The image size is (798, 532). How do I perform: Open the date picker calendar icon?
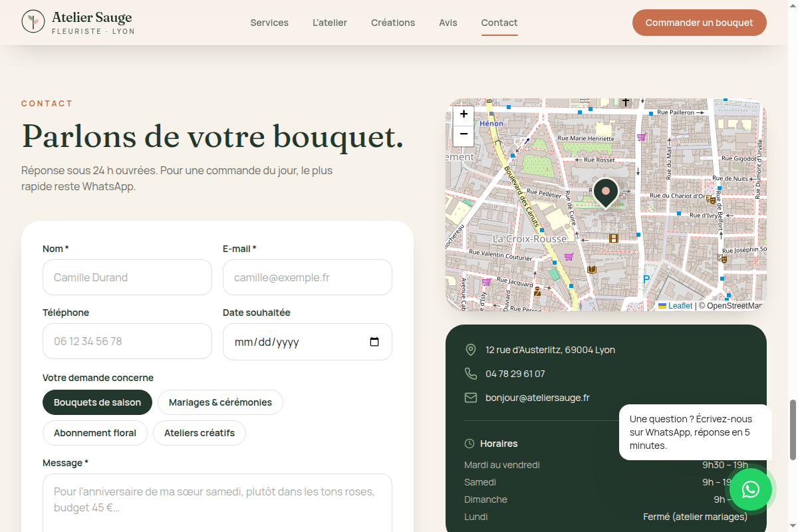(374, 342)
